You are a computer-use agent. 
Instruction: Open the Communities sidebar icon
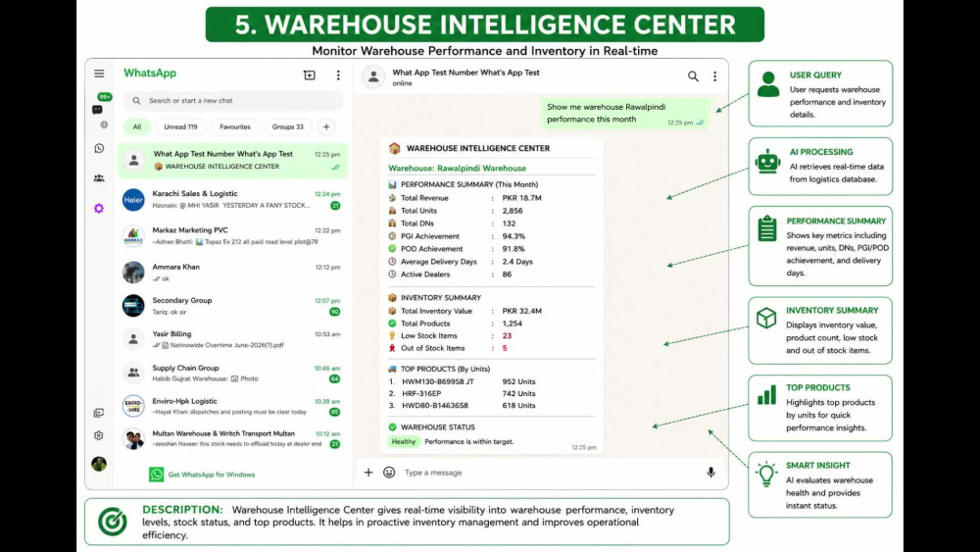99,178
